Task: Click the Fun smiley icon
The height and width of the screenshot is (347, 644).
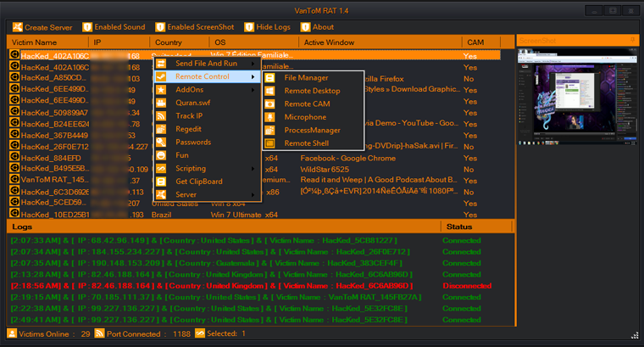Action: pos(161,155)
